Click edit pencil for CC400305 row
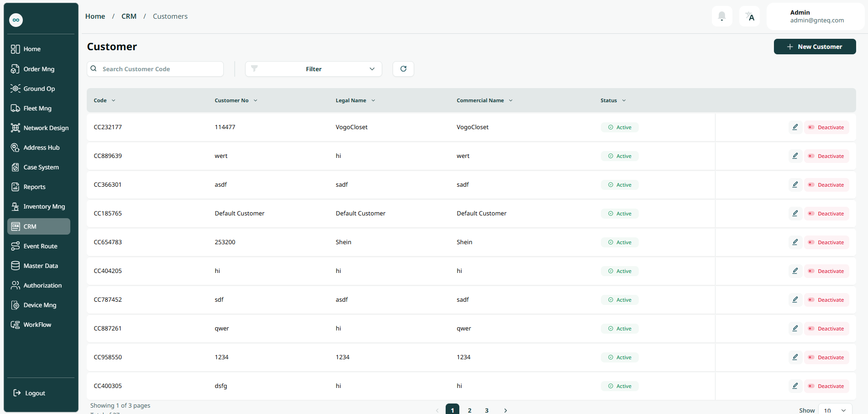Viewport: 868px width, 414px height. (795, 386)
